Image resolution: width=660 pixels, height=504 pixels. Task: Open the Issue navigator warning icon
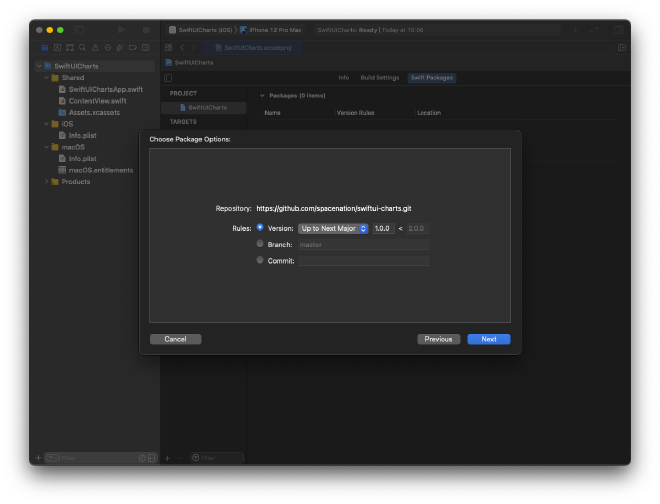(95, 47)
